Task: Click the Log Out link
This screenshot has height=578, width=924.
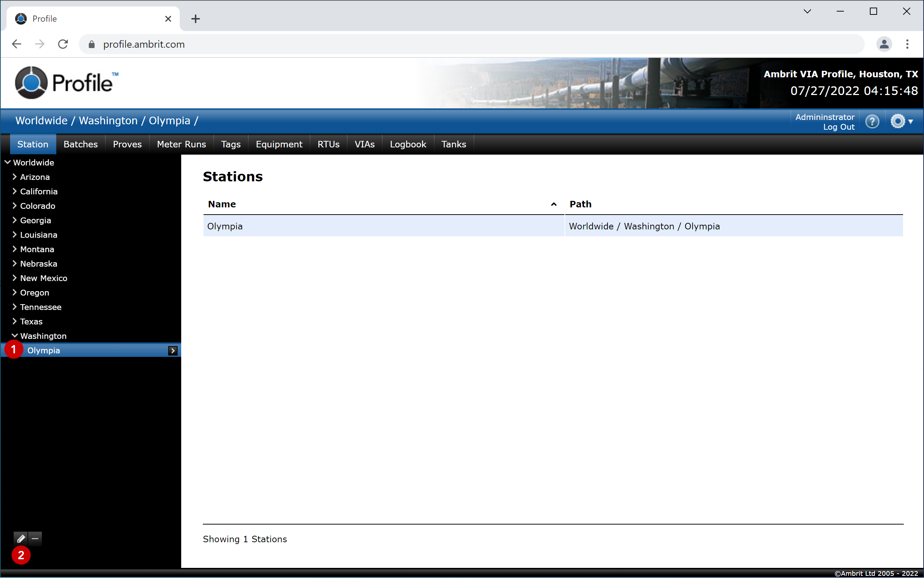Action: [x=838, y=127]
